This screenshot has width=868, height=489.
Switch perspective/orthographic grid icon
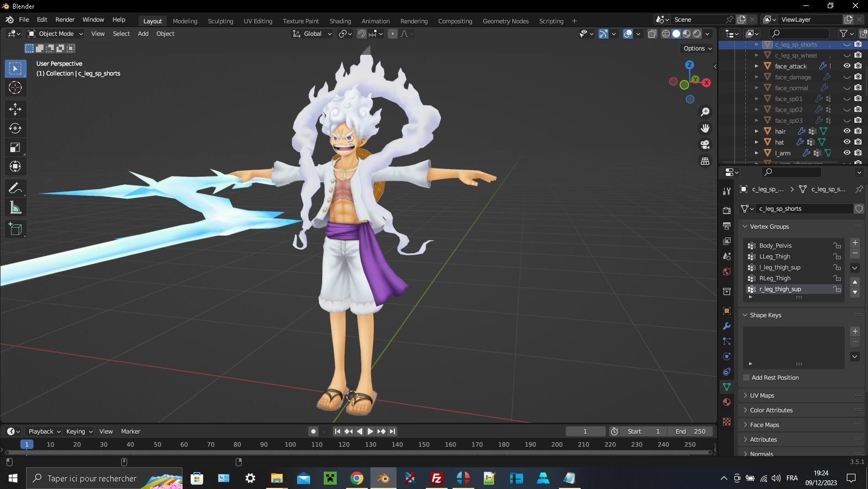coord(705,161)
